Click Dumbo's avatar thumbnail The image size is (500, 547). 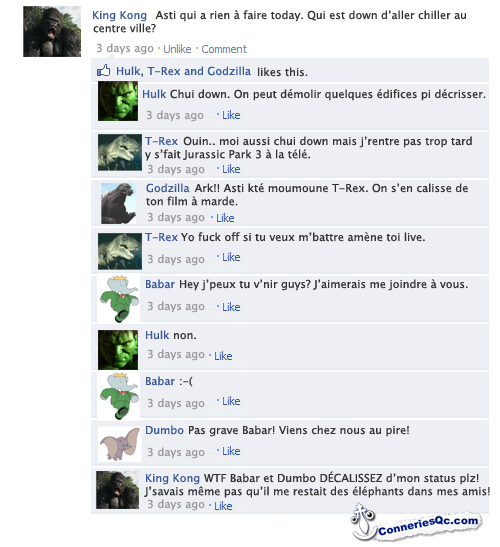pos(120,444)
